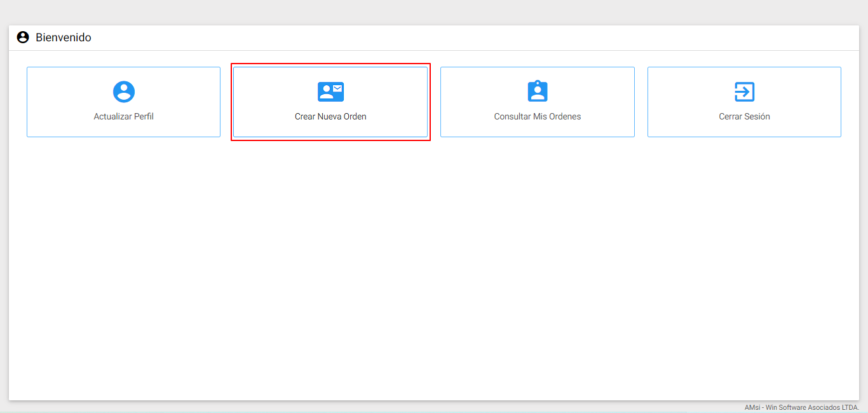Image resolution: width=868 pixels, height=413 pixels.
Task: Select the Crear Nueva Orden label
Action: tap(330, 117)
